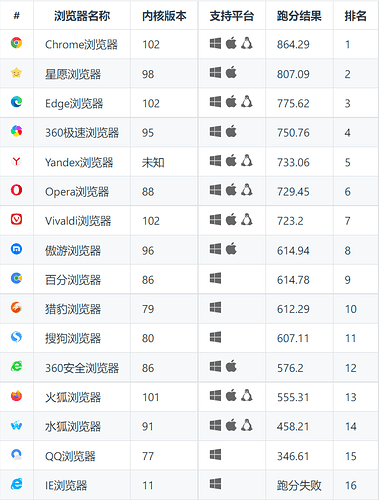Viewport: 379px width, 500px height.
Task: Click the Linux penguin icon in Chrome row
Action: coord(247,43)
